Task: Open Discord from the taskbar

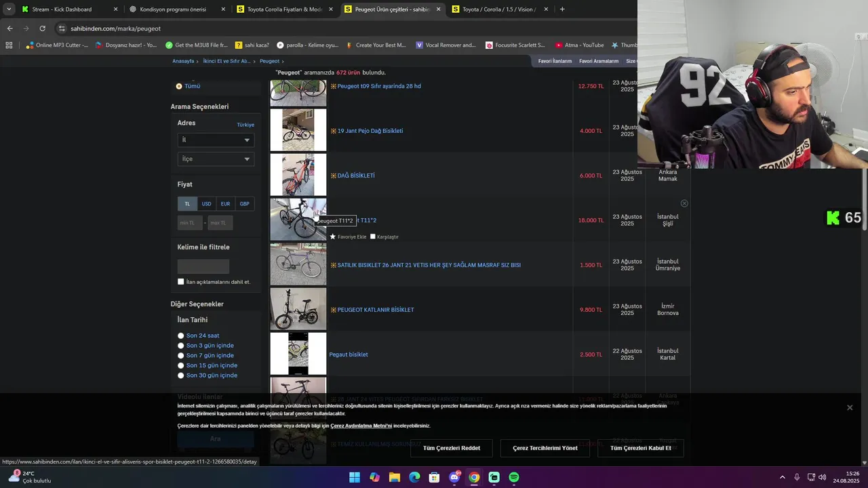Action: click(454, 477)
